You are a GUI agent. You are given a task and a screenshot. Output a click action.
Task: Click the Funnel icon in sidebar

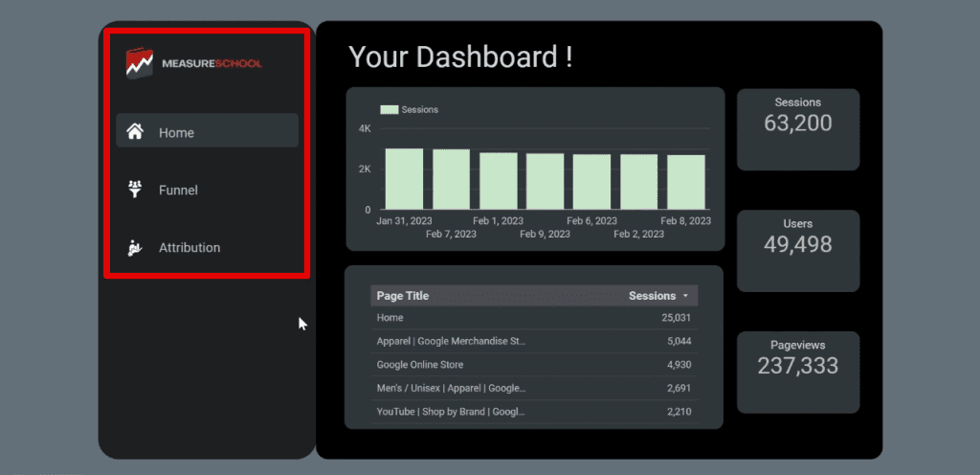135,189
